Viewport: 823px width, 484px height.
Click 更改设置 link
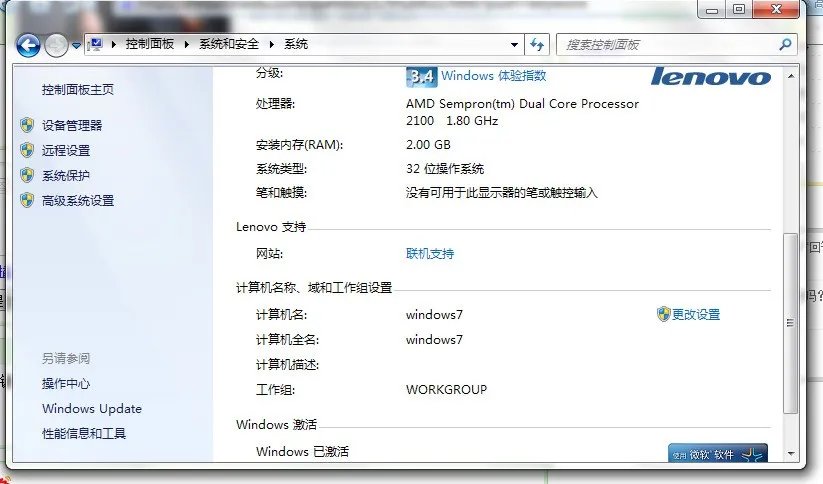(696, 314)
